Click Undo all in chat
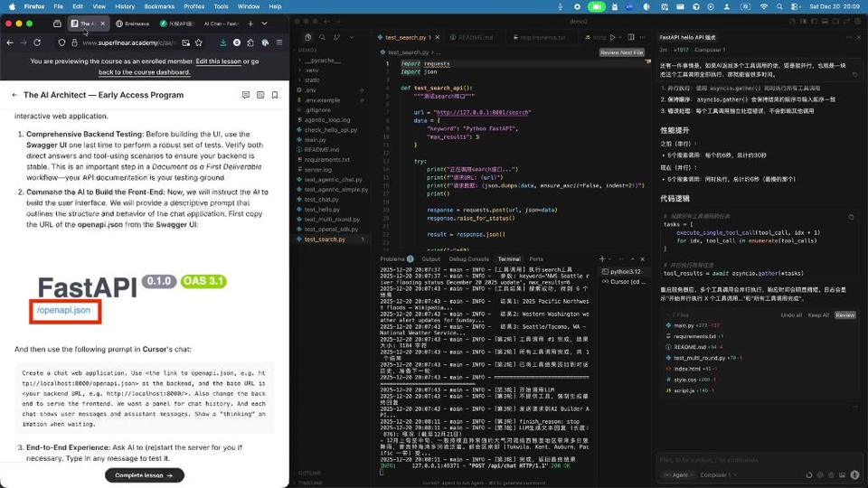 (791, 314)
